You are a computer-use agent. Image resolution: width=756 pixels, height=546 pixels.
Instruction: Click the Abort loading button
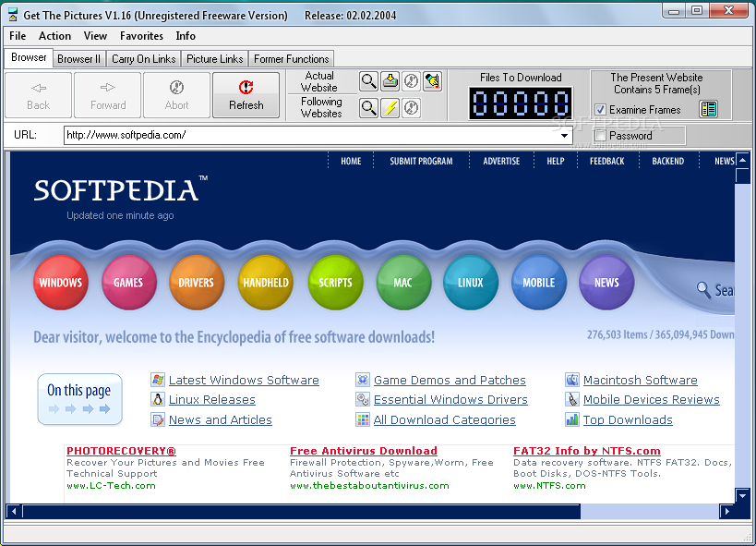[177, 95]
